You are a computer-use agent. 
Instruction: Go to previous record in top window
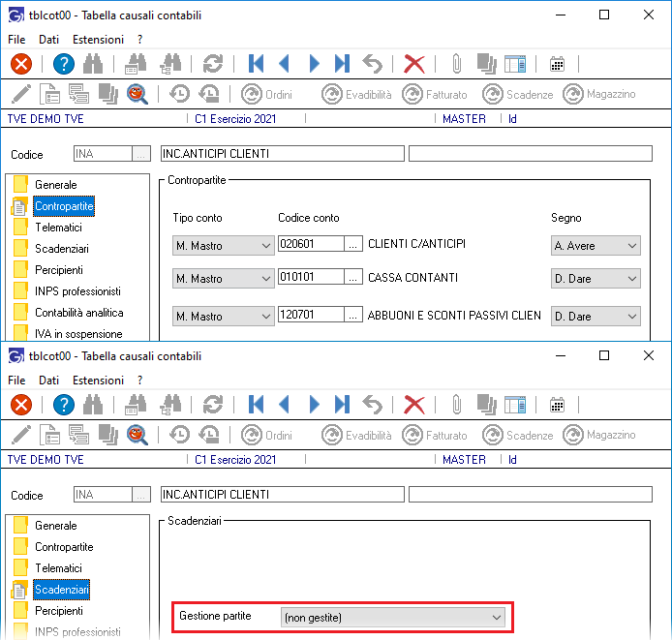[284, 64]
